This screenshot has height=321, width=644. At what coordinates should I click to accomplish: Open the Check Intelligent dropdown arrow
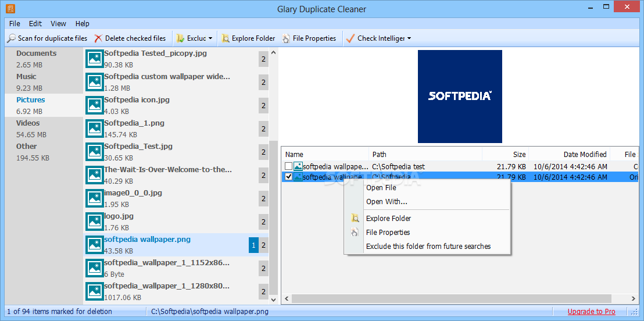click(x=409, y=38)
